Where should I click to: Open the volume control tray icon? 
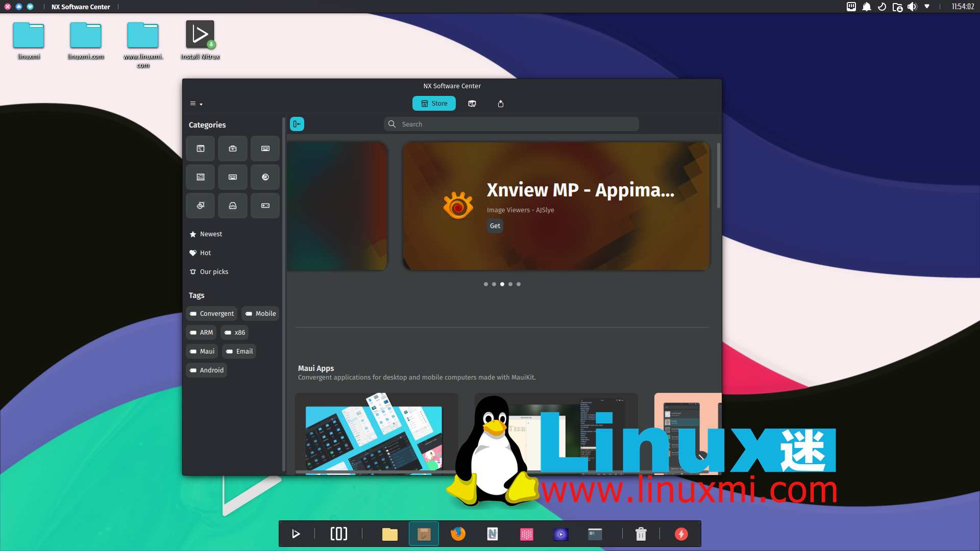coord(912,7)
